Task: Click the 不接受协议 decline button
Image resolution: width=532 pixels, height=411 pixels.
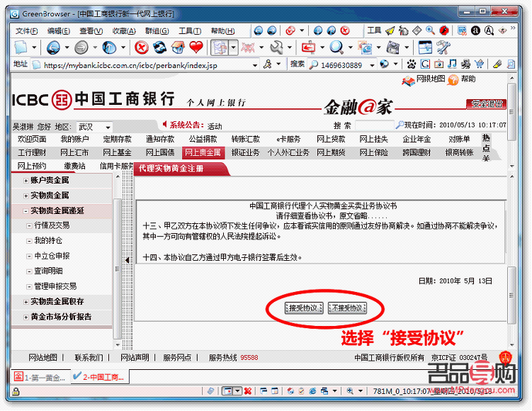Action: [347, 308]
